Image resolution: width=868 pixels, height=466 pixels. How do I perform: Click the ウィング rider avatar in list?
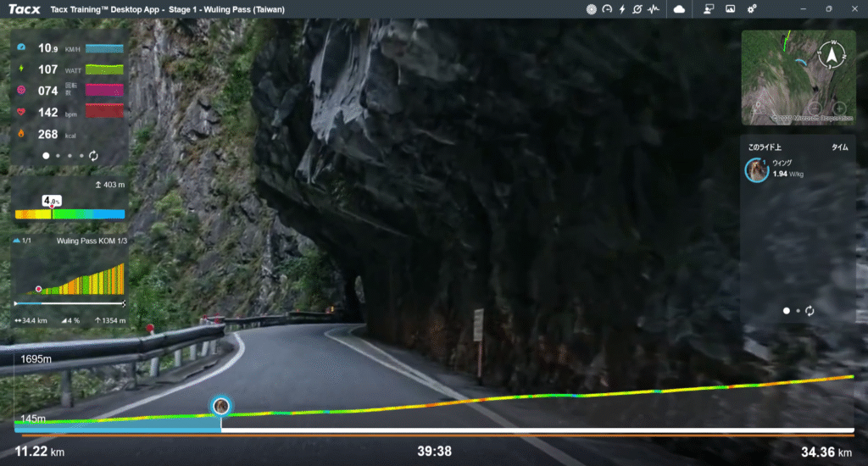click(x=756, y=170)
